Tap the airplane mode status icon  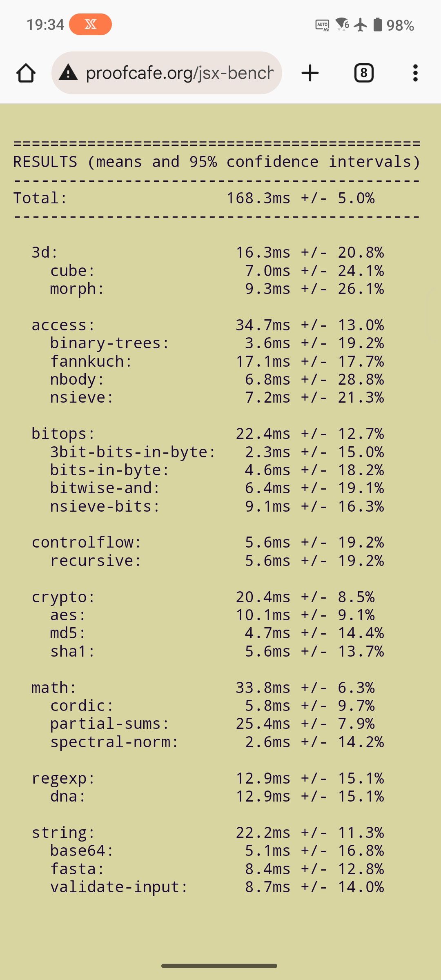(360, 25)
